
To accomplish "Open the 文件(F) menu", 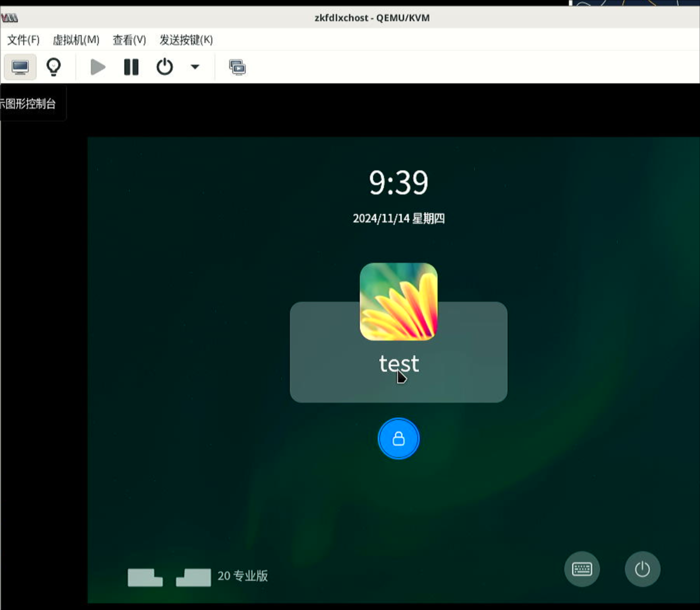I will click(x=23, y=40).
